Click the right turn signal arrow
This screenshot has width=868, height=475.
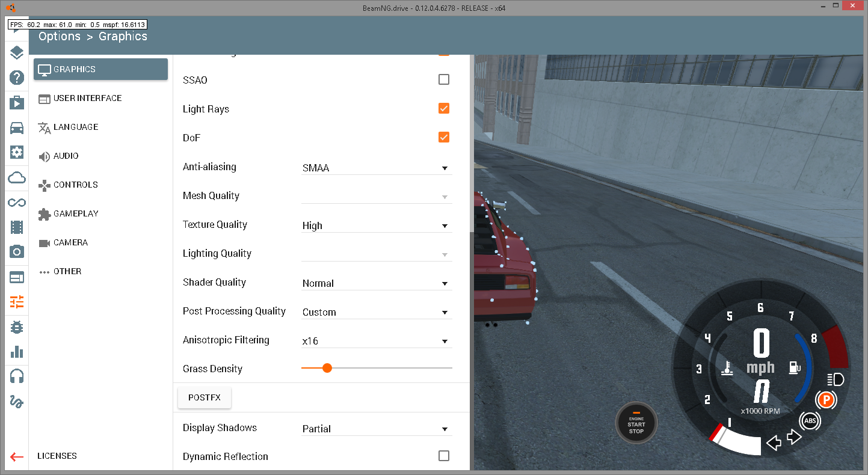click(795, 437)
